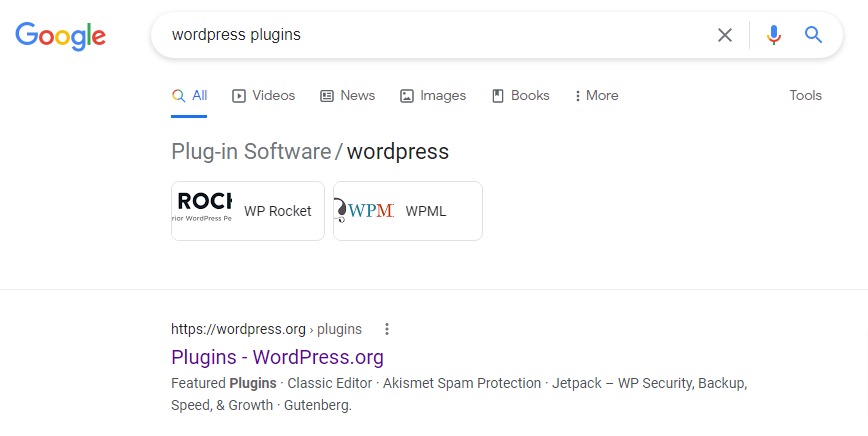This screenshot has width=868, height=436.
Task: Open the WP Rocket card
Action: [x=248, y=211]
